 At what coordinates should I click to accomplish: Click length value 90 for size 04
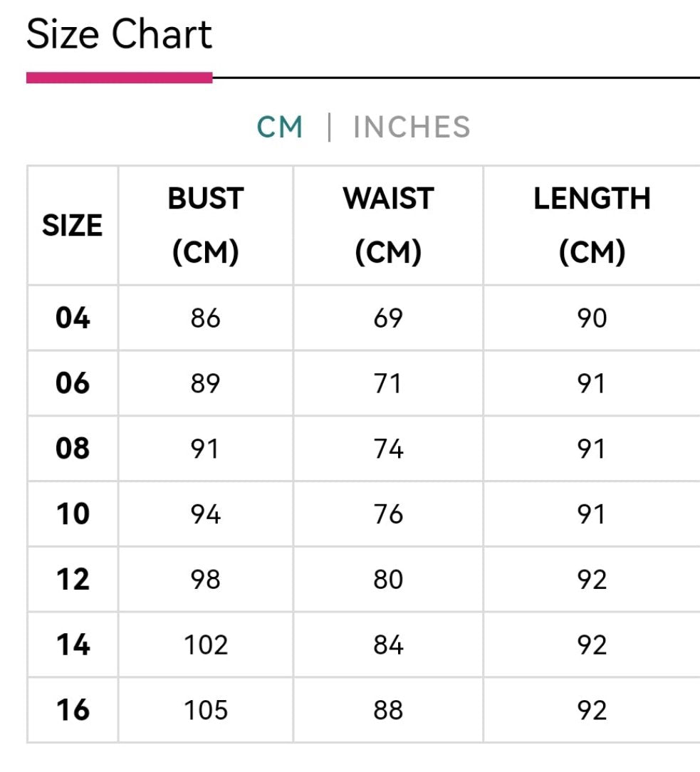tap(592, 318)
